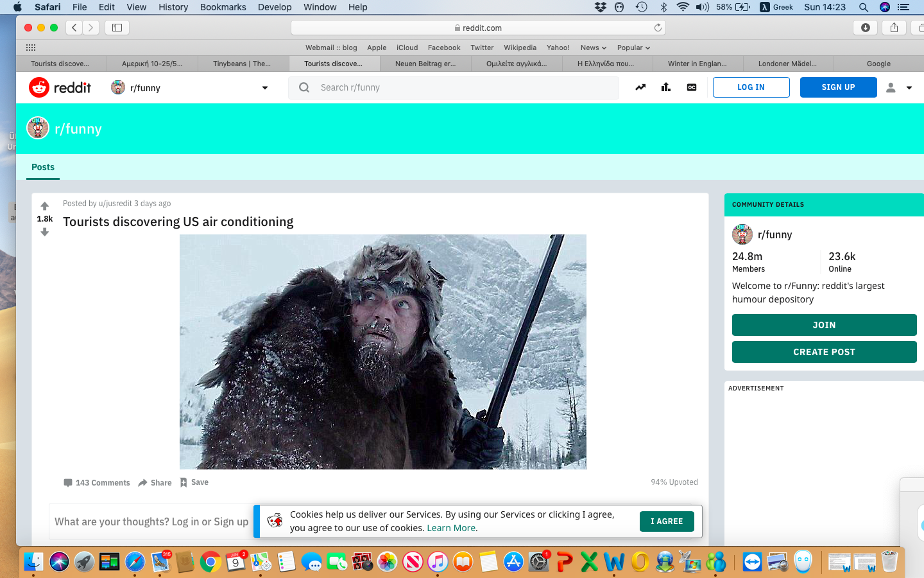Open the 143 Comments link

click(x=97, y=483)
